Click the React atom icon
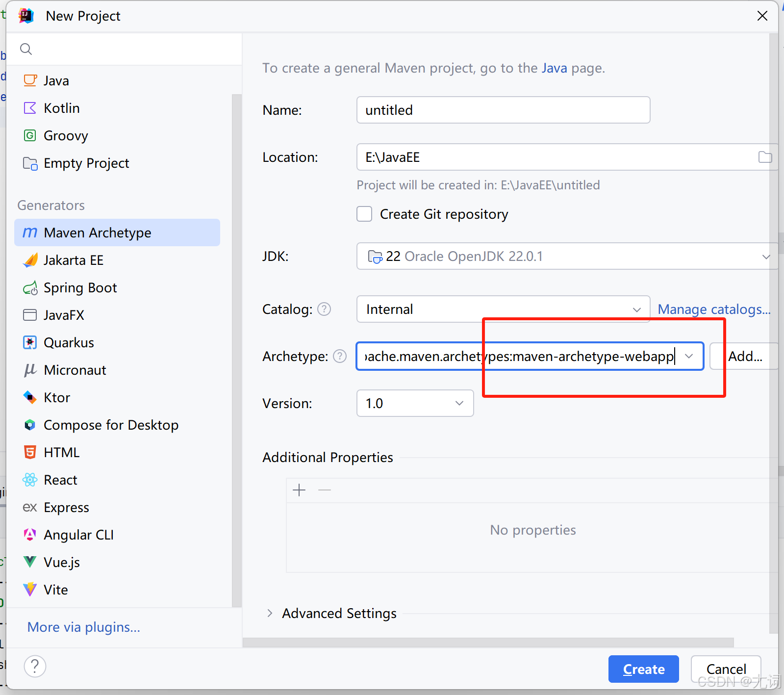 click(30, 480)
